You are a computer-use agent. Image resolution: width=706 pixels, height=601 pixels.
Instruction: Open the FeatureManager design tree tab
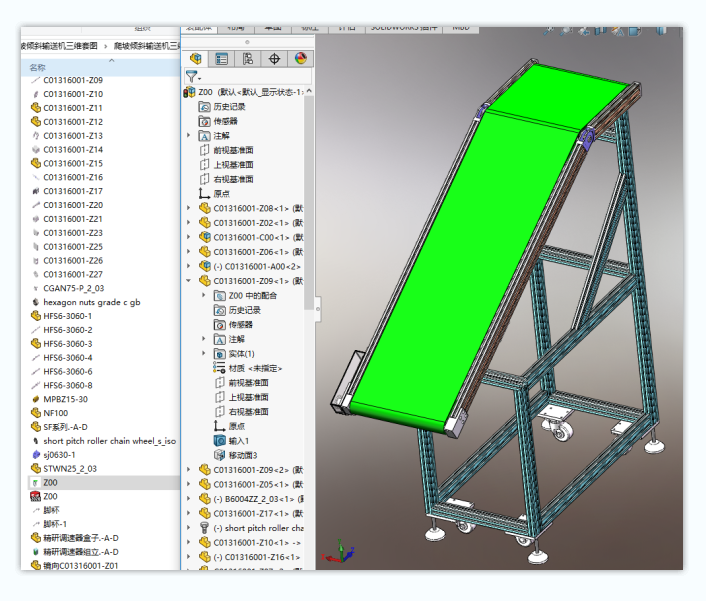point(196,59)
